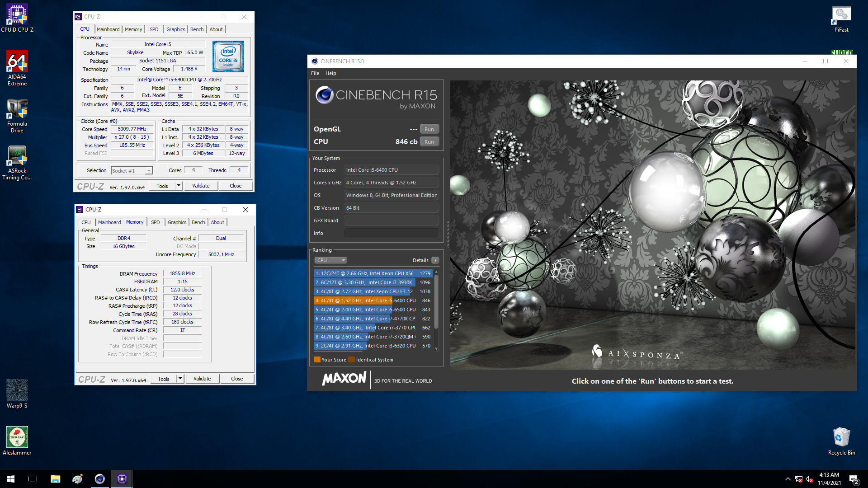The image size is (868, 488).
Task: Switch to SPD tab in top CPU-Z
Action: coord(154,29)
